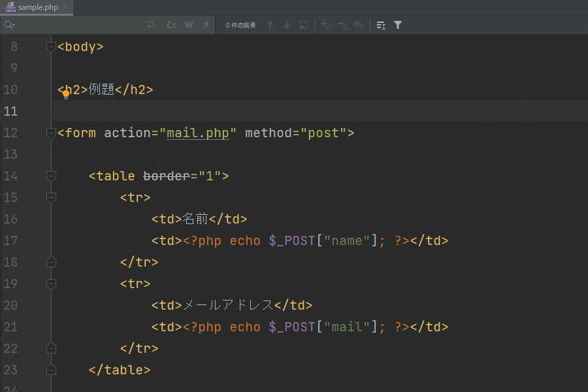588x392 pixels.
Task: Enable Regex (.*) search option
Action: (x=206, y=25)
